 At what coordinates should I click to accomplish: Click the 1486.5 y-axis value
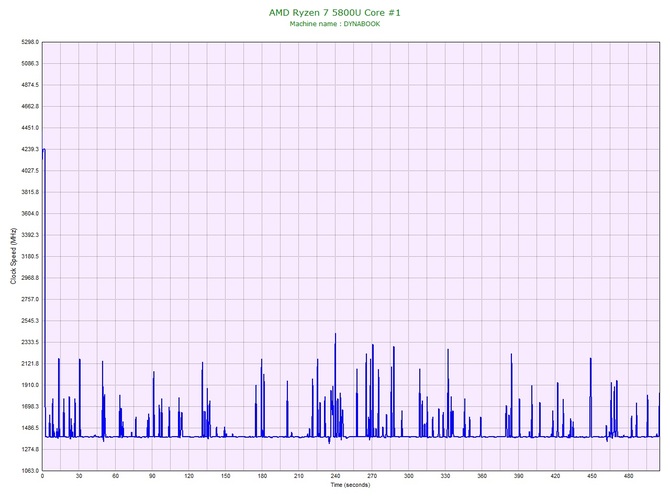coord(30,428)
